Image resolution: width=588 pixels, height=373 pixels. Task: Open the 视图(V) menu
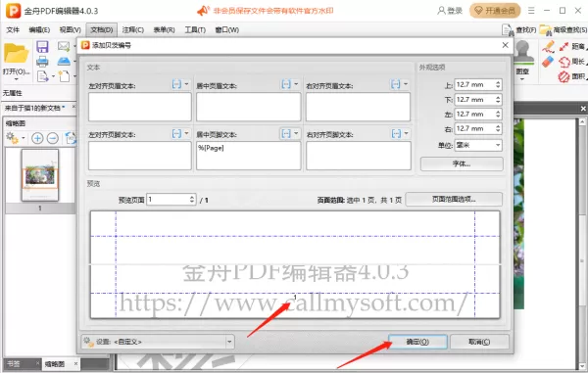71,29
